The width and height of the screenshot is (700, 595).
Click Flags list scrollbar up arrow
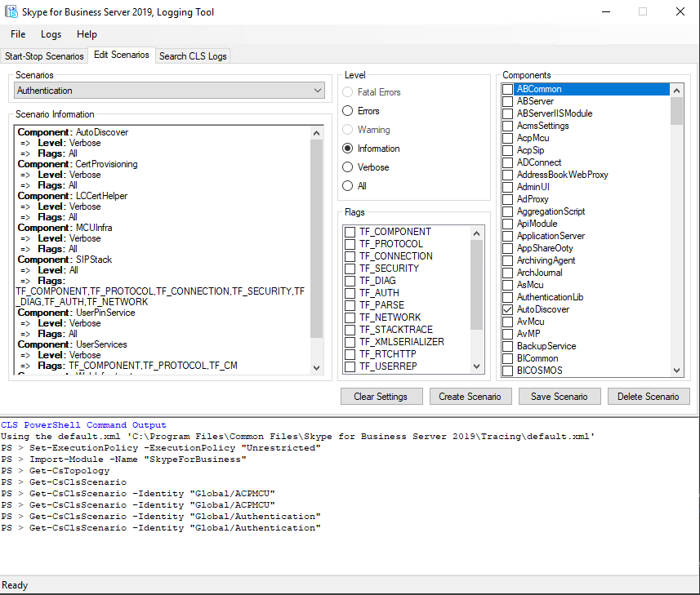point(477,233)
